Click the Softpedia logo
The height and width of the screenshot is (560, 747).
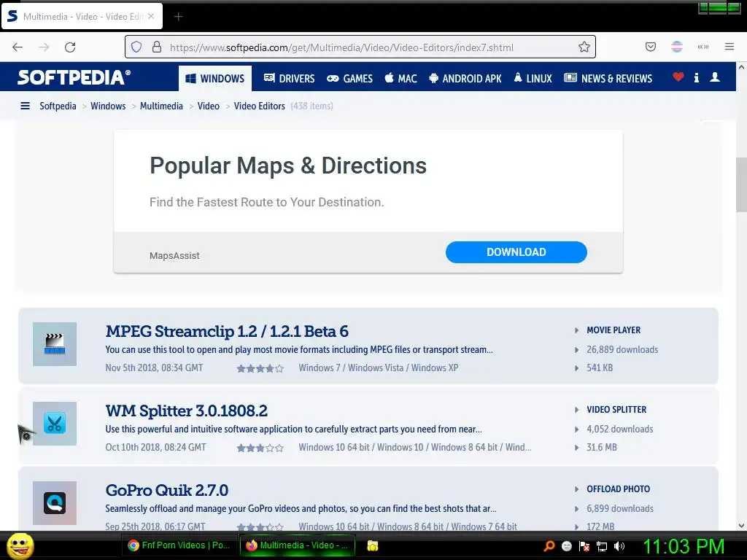[74, 77]
